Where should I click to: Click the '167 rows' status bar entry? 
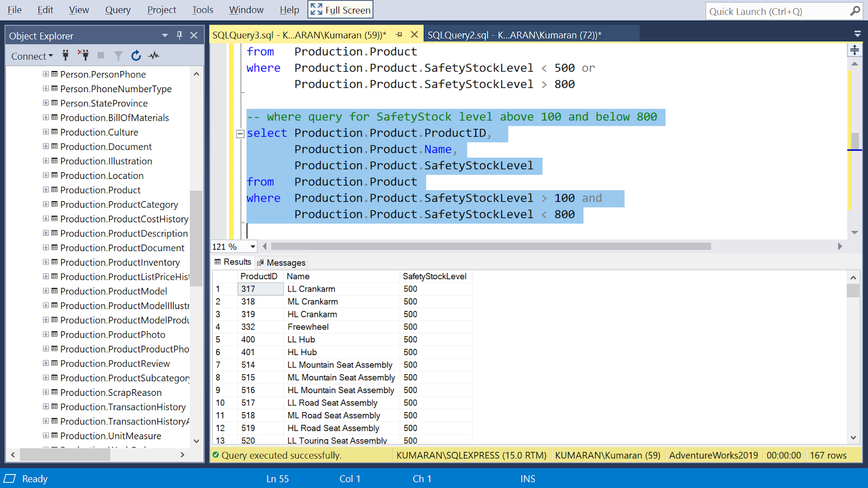pos(828,455)
